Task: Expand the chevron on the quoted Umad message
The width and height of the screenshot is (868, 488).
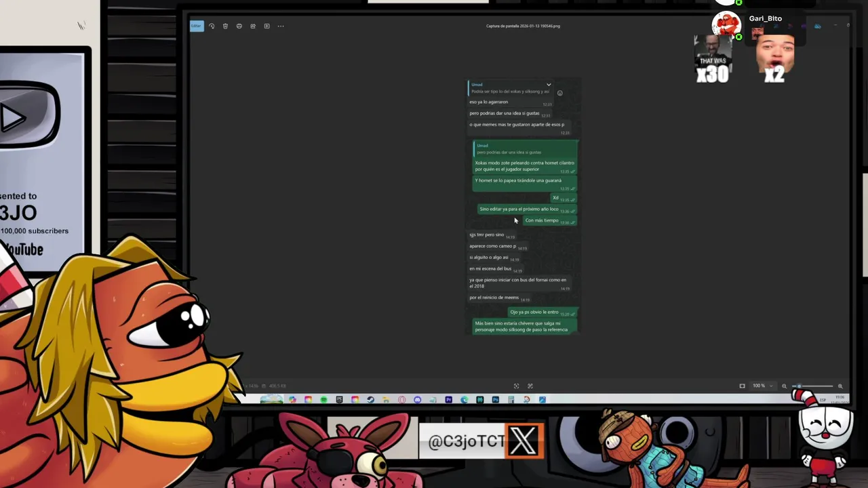Action: click(549, 85)
